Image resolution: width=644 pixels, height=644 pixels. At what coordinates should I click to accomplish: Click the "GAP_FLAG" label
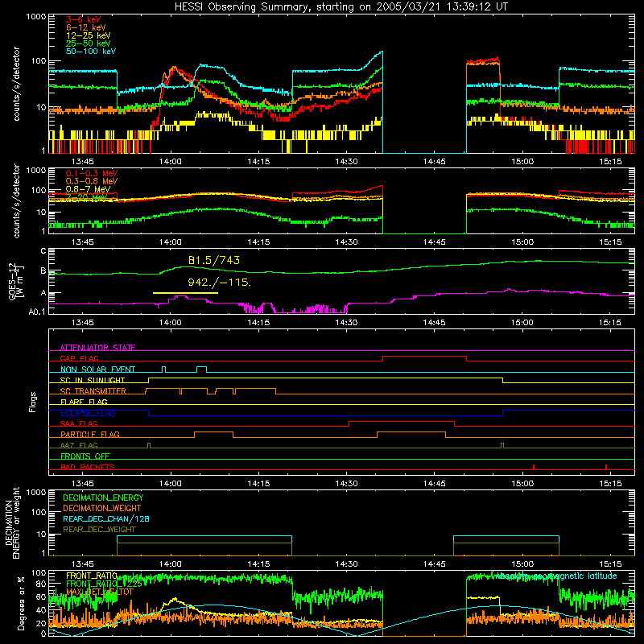(79, 358)
